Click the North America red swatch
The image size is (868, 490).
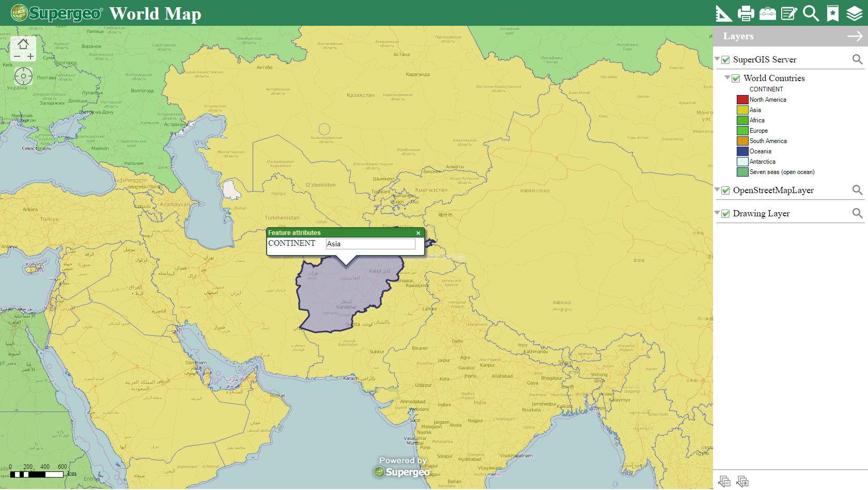(x=742, y=100)
